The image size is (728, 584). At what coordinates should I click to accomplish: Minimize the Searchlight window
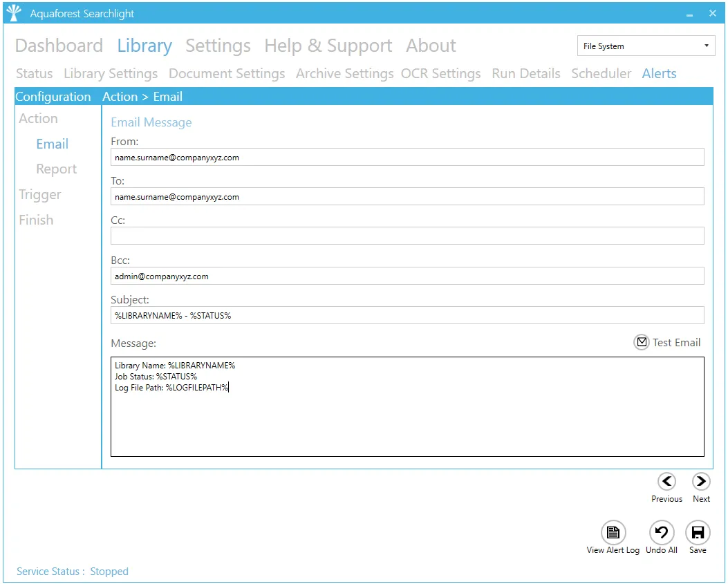(x=689, y=14)
